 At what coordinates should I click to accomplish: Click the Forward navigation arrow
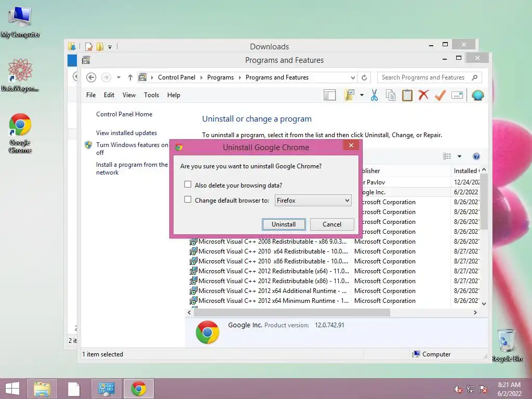pos(106,77)
